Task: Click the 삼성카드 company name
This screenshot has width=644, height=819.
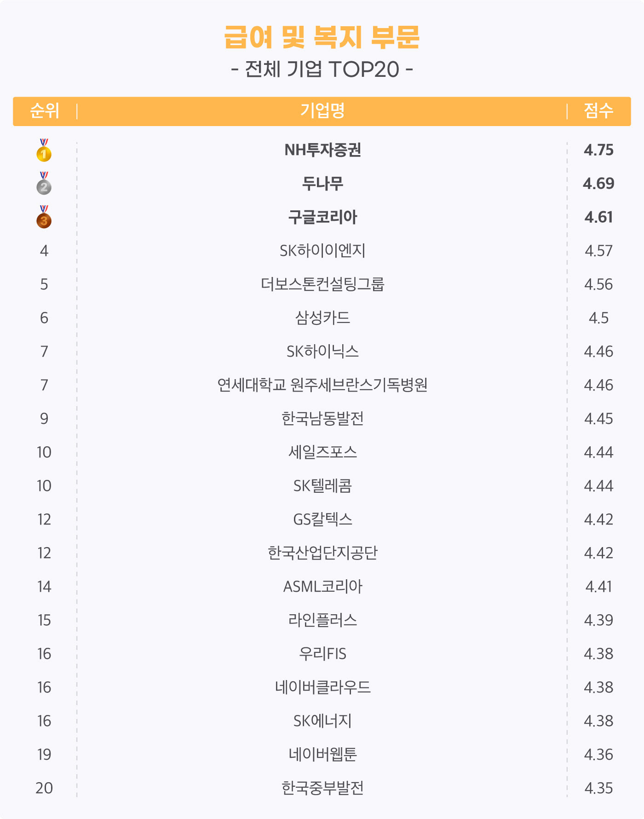Action: 322,318
